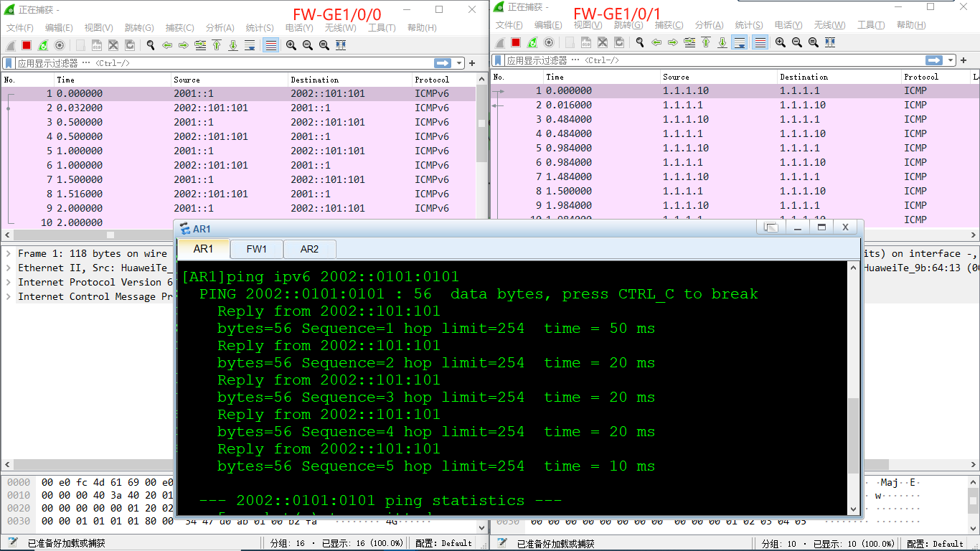Click 配置: Default profile in FW-GE1/0/0 status bar
This screenshot has width=980, height=551.
(443, 543)
